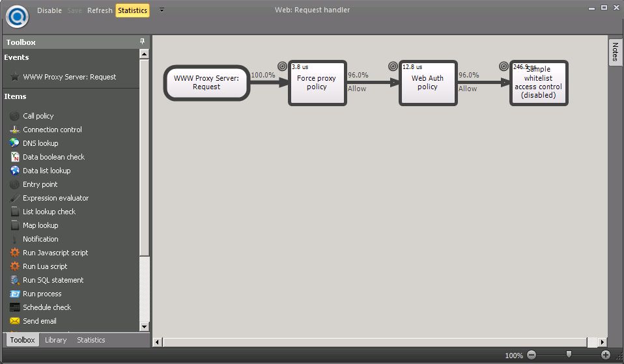Switch to the Toolbox bottom tab
The width and height of the screenshot is (624, 364).
pos(23,340)
